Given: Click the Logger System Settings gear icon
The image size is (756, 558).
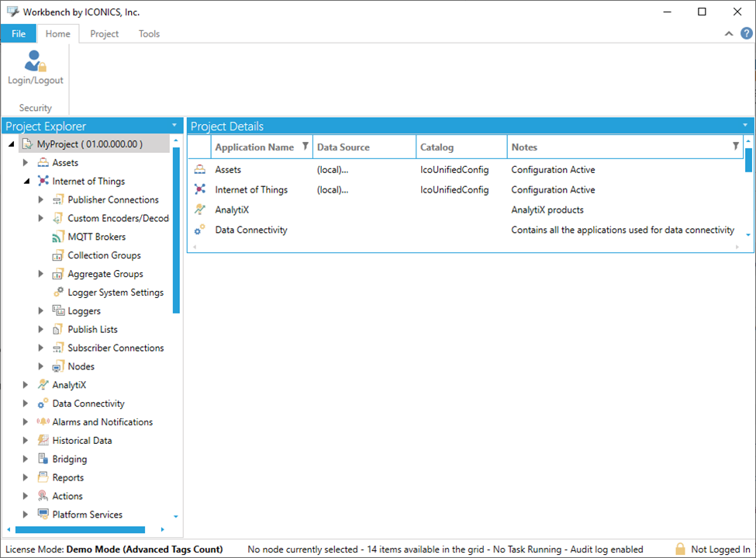Looking at the screenshot, I should [x=58, y=293].
